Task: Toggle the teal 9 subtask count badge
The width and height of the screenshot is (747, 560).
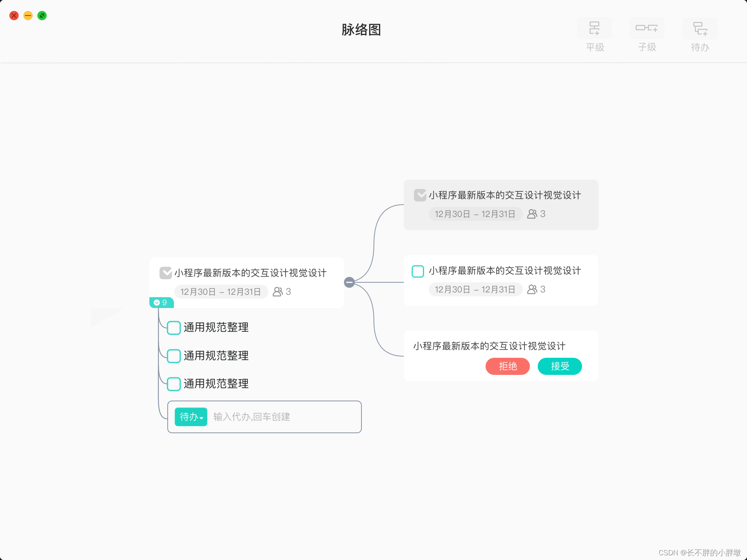Action: (x=161, y=303)
